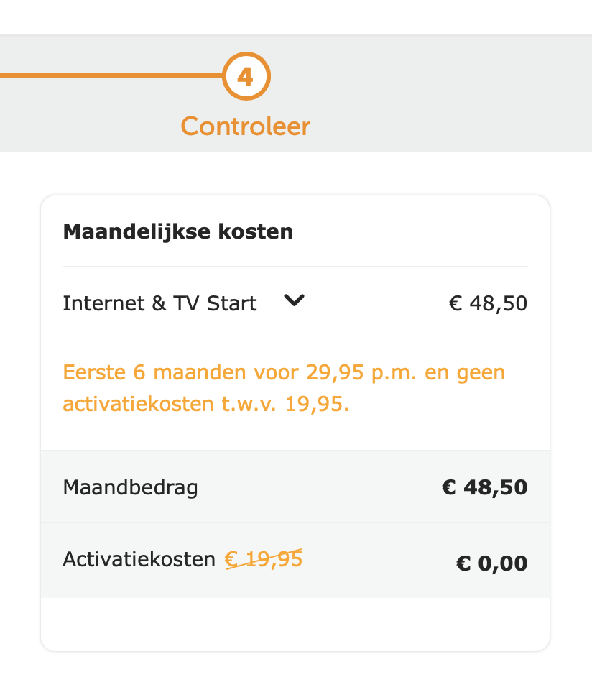Click the non-bold € 48,50 package price
Viewport: 592px width, 700px height.
coord(488,303)
